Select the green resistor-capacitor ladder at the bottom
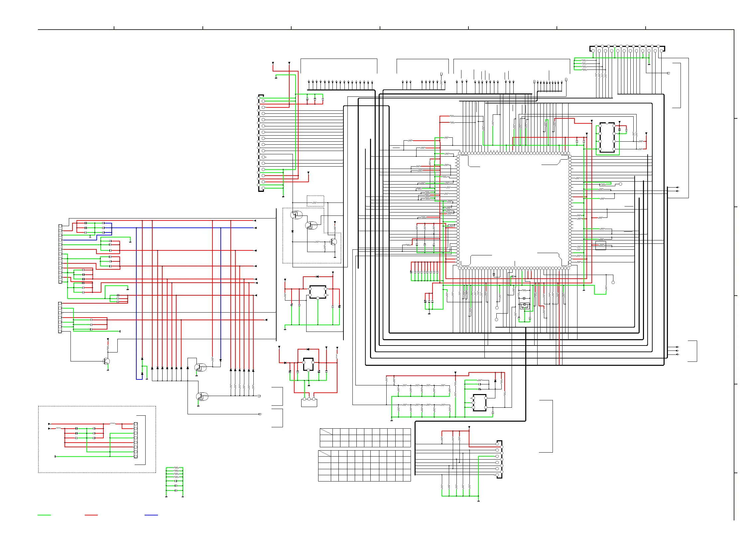 (x=175, y=482)
